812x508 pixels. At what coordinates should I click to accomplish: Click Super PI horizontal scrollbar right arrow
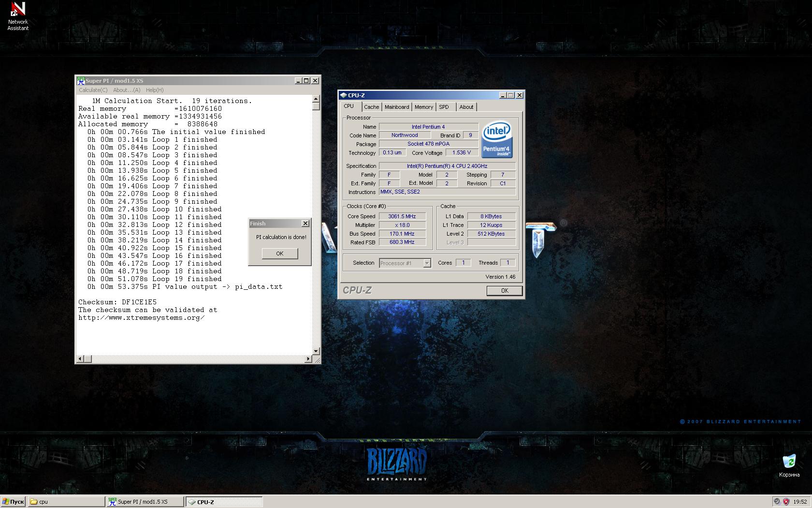point(308,359)
